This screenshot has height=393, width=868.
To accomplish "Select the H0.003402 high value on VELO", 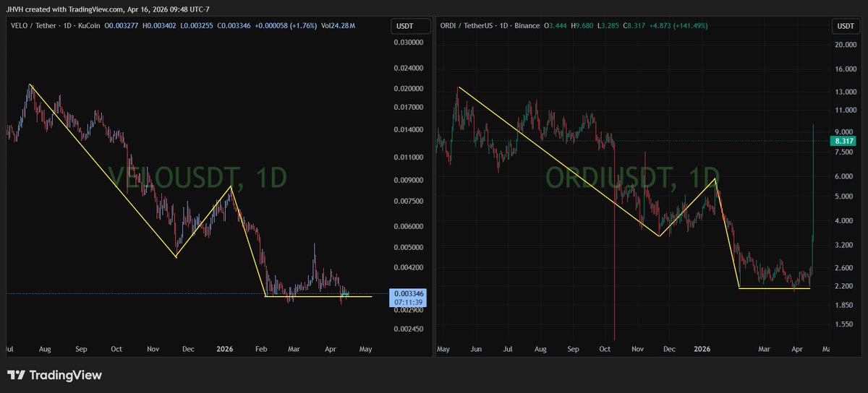I will (x=160, y=26).
